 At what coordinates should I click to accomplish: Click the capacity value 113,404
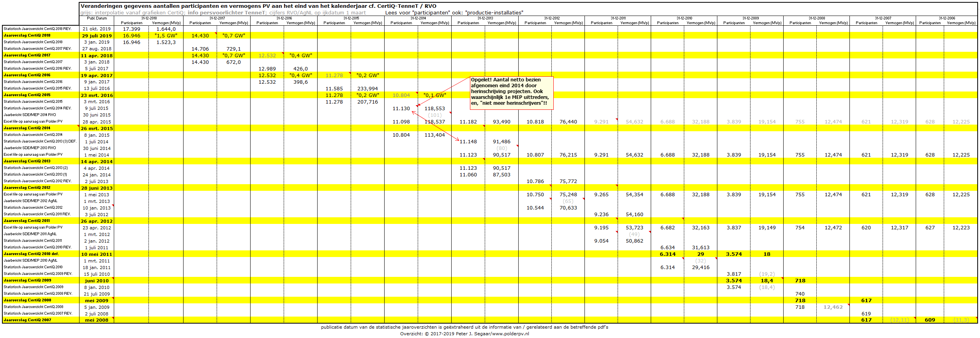tap(435, 135)
